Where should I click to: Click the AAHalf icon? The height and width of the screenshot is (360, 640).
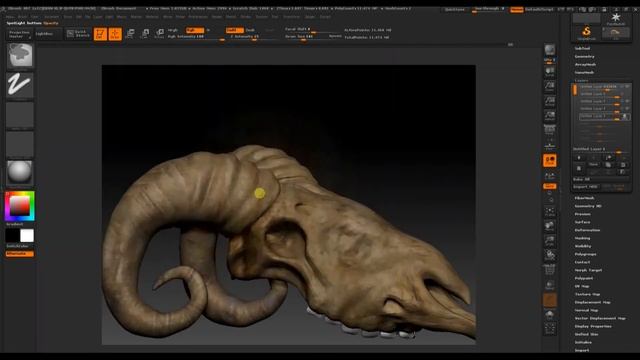550,116
